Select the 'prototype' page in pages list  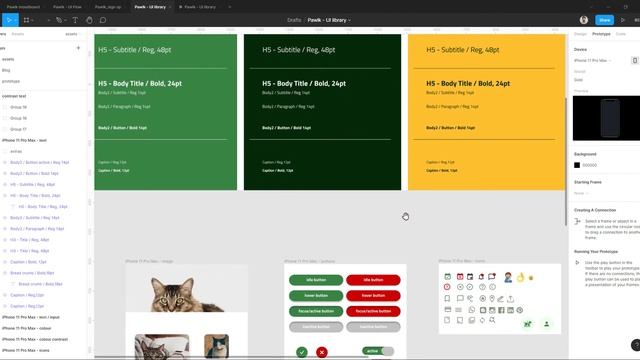[x=11, y=81]
